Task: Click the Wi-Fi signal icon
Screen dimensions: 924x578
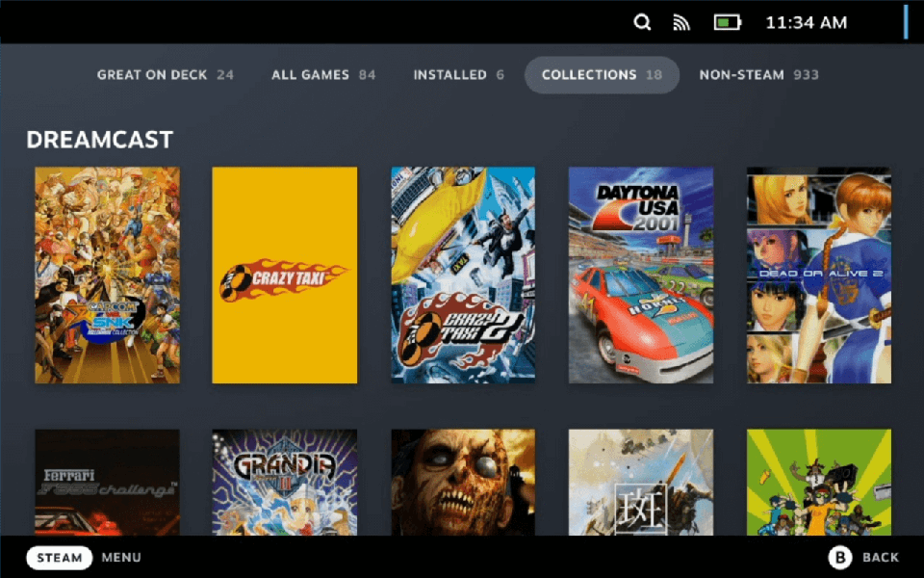Action: pos(681,21)
